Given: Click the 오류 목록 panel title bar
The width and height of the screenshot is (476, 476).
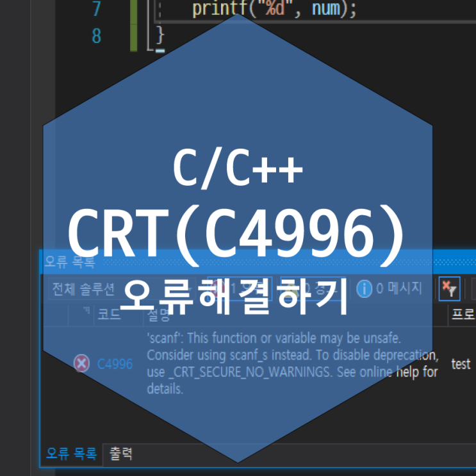Looking at the screenshot, I should click(258, 261).
